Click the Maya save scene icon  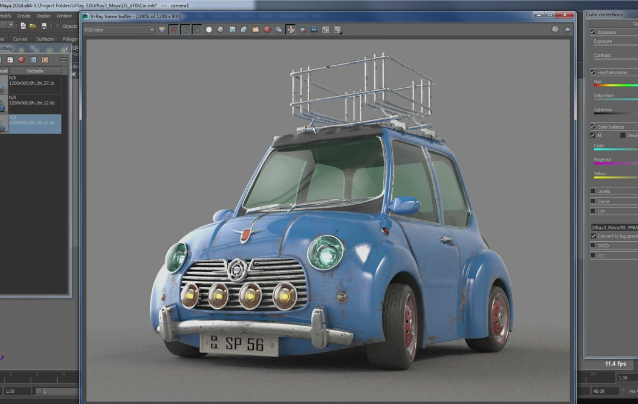click(44, 26)
